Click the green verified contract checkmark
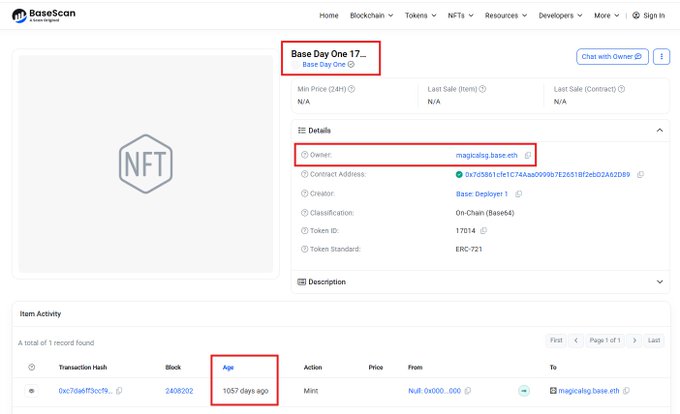The image size is (680, 414). [459, 174]
